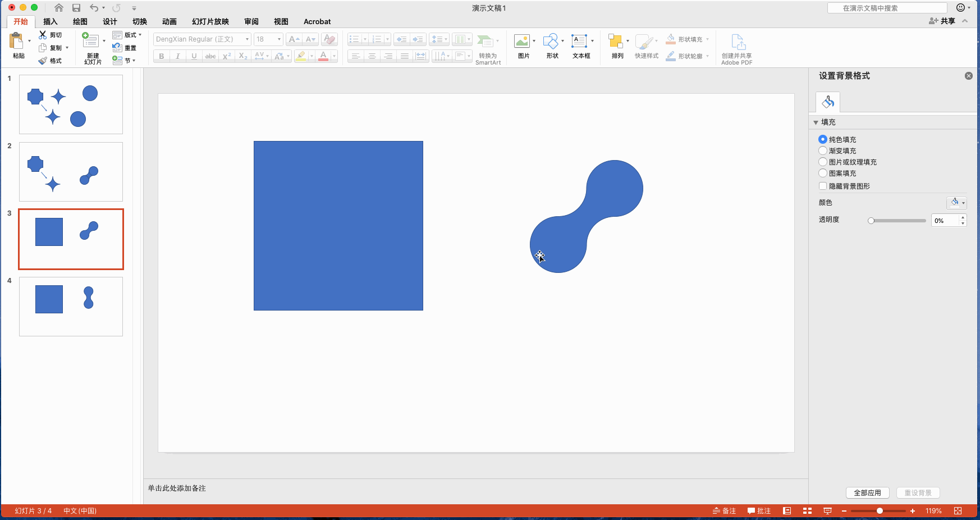Viewport: 980px width, 520px height.
Task: Apply bold formatting with the B icon
Action: (162, 56)
